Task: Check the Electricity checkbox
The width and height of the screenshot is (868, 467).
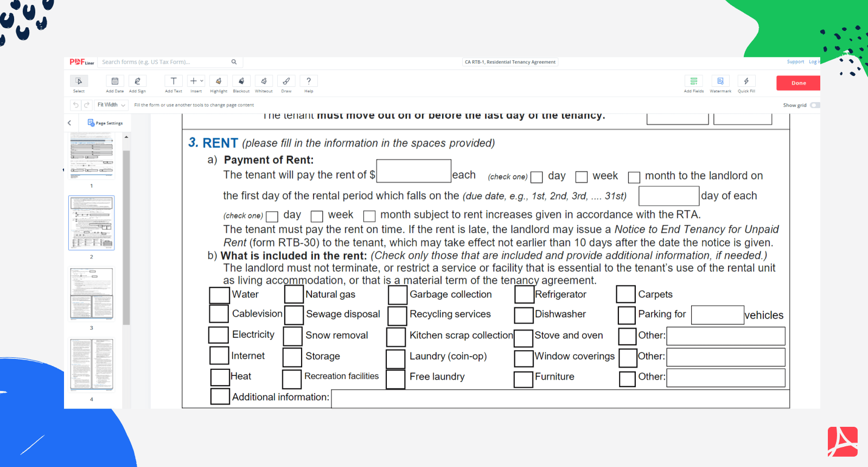Action: pos(219,335)
